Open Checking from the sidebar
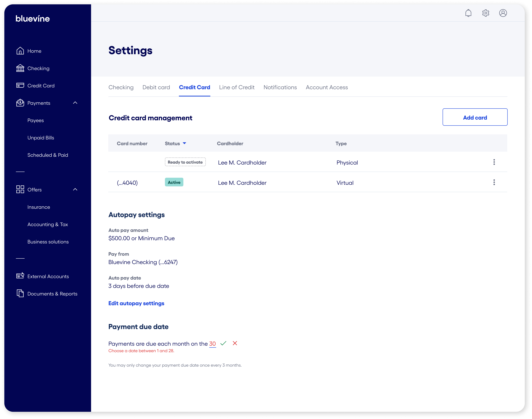 [38, 68]
